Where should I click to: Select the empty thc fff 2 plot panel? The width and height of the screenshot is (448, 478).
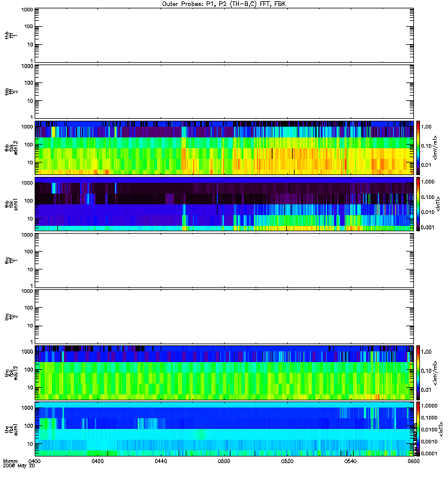224,317
